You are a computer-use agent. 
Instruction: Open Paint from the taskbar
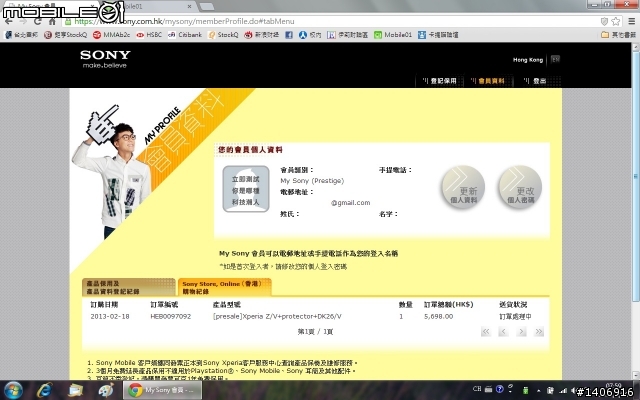pos(106,390)
